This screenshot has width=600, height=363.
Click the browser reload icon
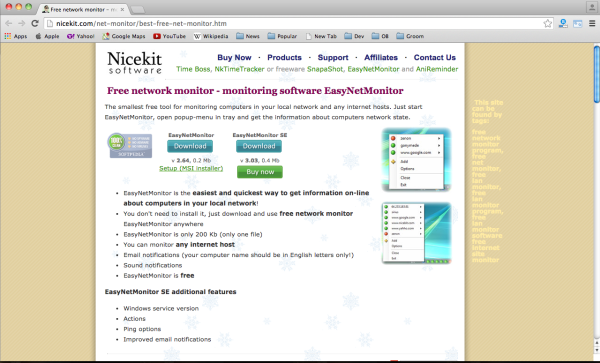point(35,23)
